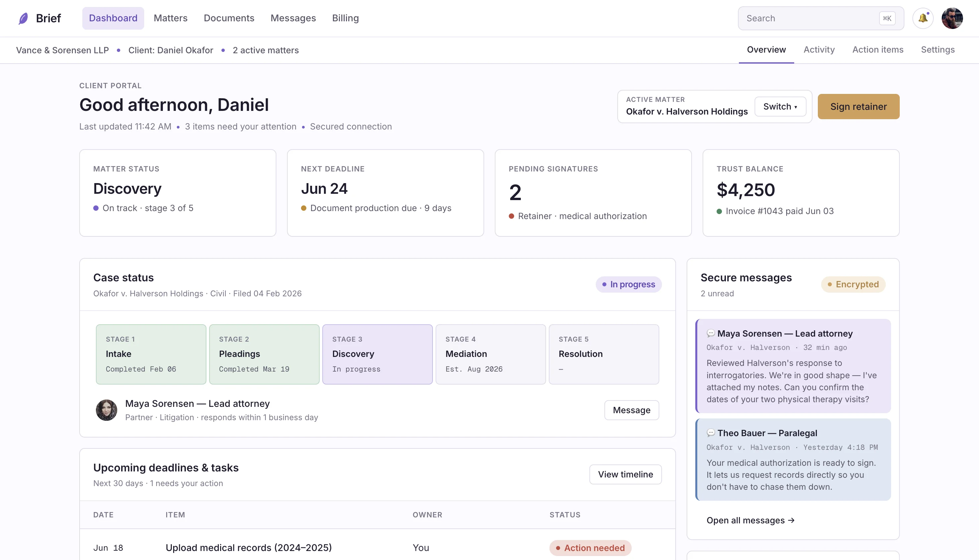Viewport: 979px width, 560px height.
Task: Open the Trust Balance $4,250 card
Action: (x=801, y=193)
